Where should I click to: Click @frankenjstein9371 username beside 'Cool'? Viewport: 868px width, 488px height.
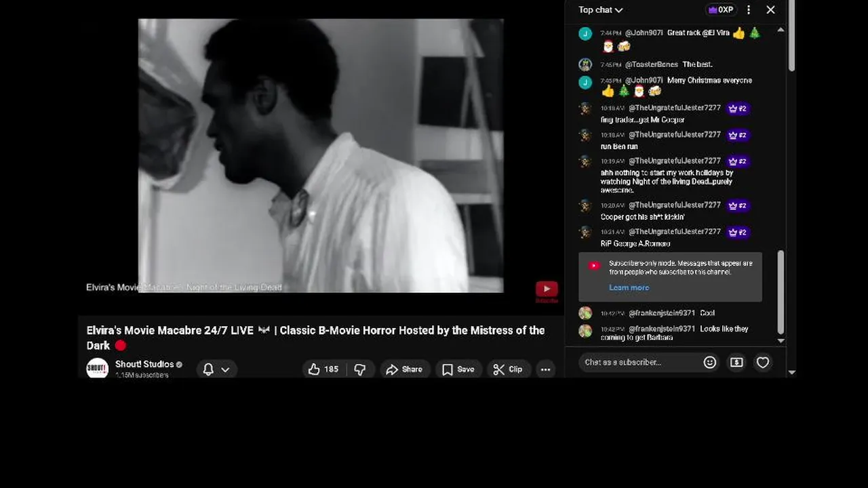click(662, 313)
